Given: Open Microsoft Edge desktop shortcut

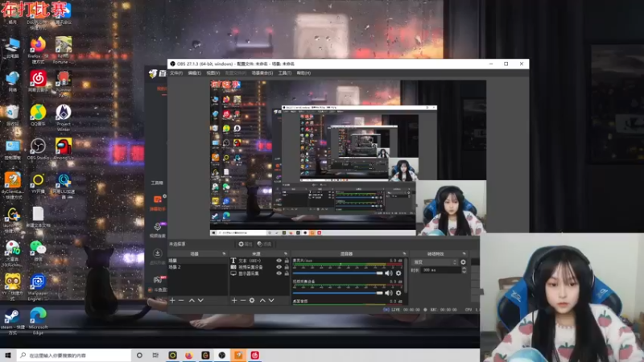Looking at the screenshot, I should 38,320.
